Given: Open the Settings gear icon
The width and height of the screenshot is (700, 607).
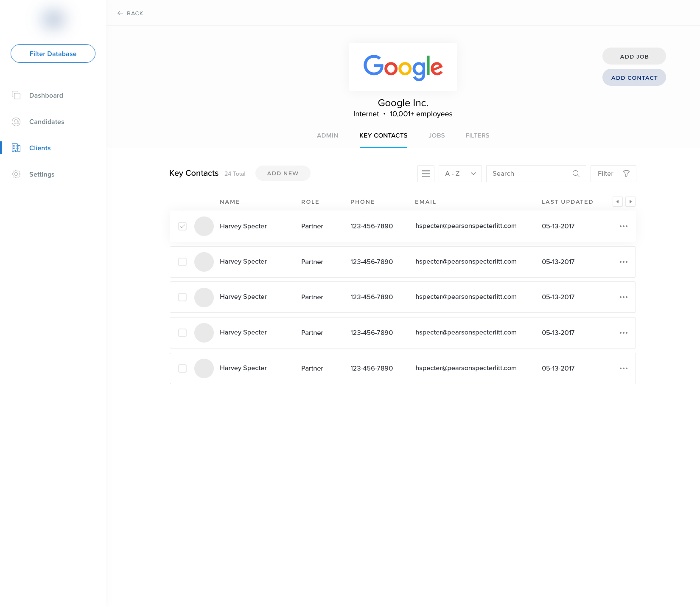Looking at the screenshot, I should coord(16,174).
